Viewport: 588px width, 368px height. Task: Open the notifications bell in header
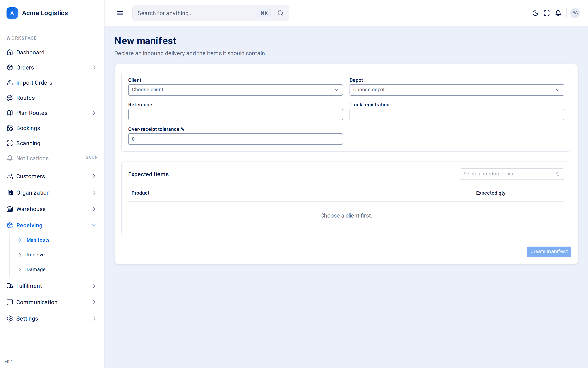pyautogui.click(x=558, y=13)
